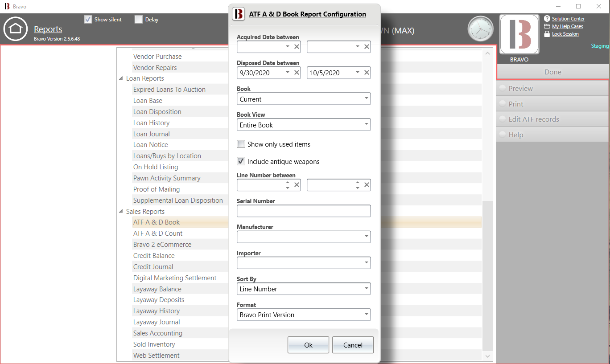Clear the first Line Number field

[x=297, y=185]
